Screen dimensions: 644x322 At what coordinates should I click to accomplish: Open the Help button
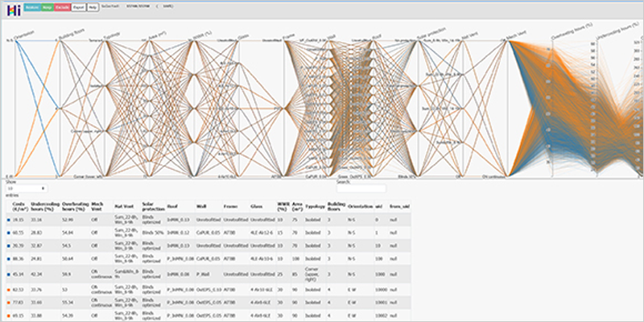click(93, 6)
